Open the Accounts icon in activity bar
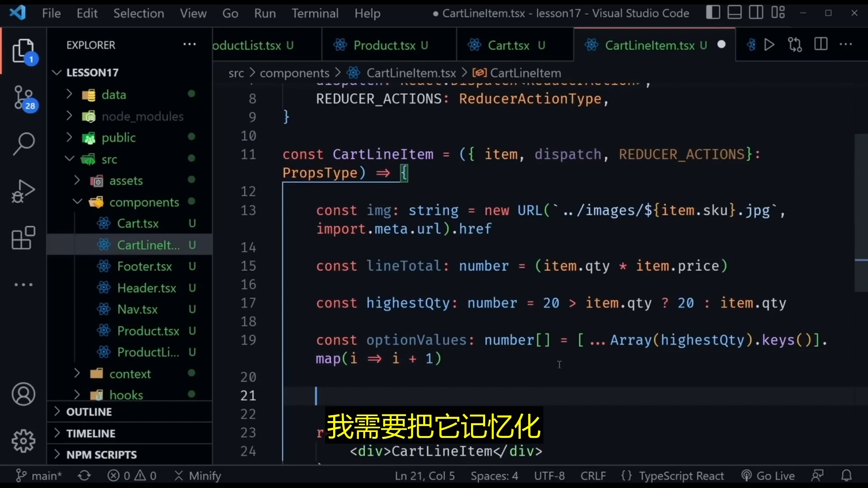Screen dimensions: 868x488 point(23,394)
